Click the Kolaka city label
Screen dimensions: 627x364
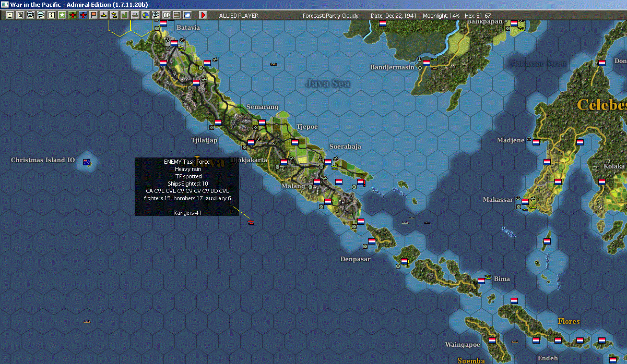click(x=614, y=166)
